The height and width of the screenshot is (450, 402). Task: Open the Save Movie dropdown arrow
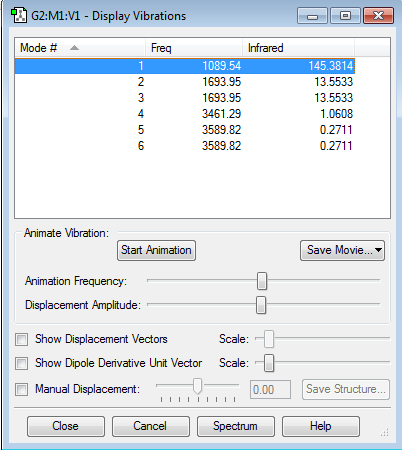click(378, 250)
